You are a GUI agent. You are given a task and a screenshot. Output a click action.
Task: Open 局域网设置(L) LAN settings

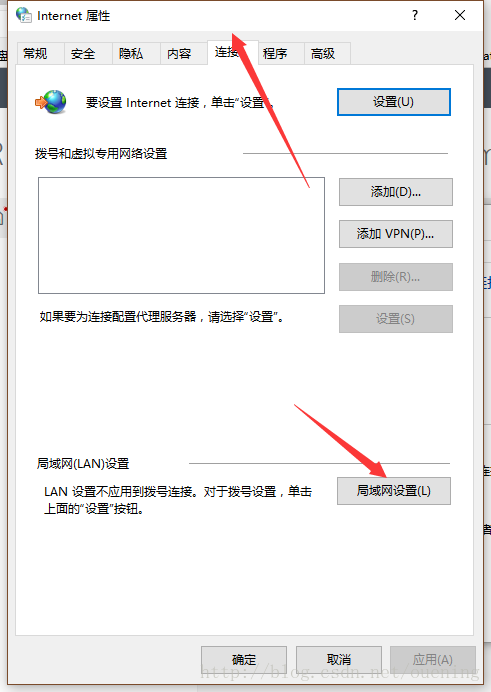click(x=394, y=491)
